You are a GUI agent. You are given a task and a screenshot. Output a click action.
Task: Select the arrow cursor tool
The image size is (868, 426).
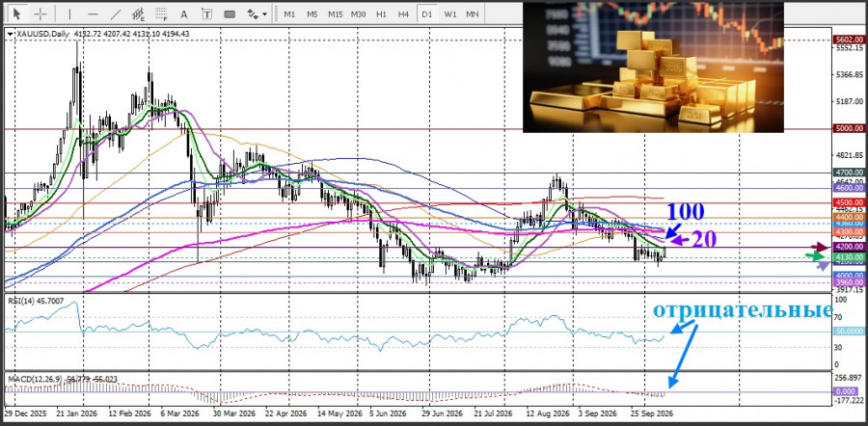(x=17, y=13)
